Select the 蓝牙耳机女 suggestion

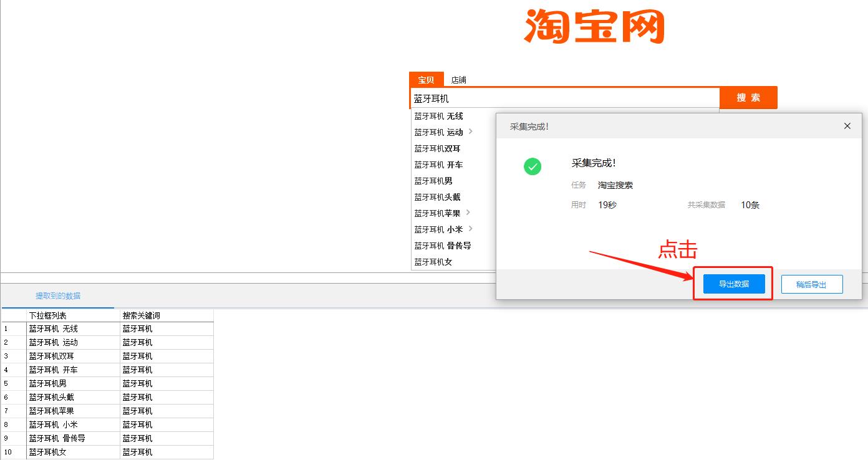pos(433,262)
